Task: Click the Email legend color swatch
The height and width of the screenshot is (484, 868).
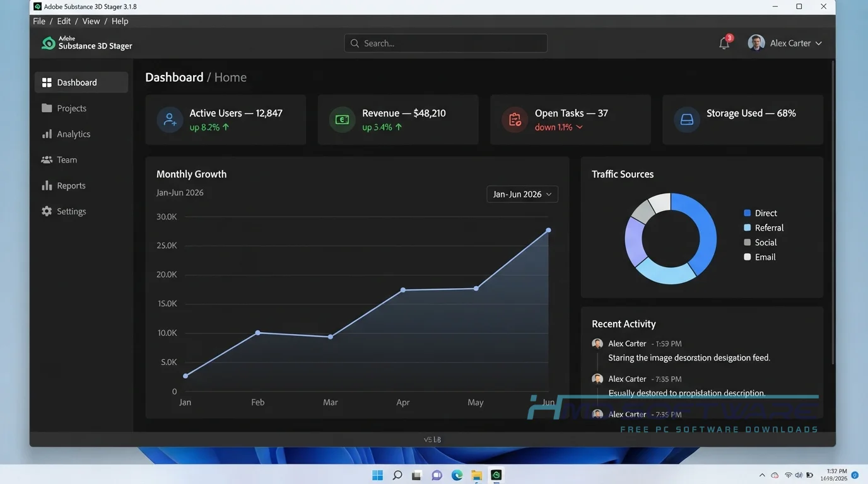Action: [748, 256]
